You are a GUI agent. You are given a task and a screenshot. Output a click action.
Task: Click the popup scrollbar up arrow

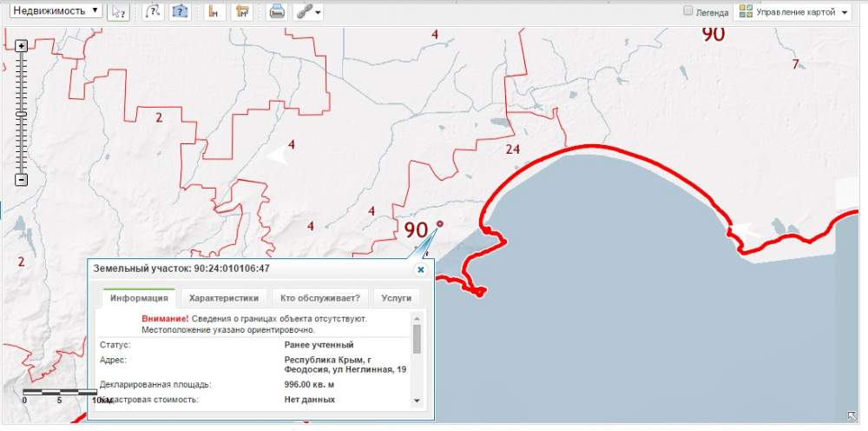pos(417,318)
